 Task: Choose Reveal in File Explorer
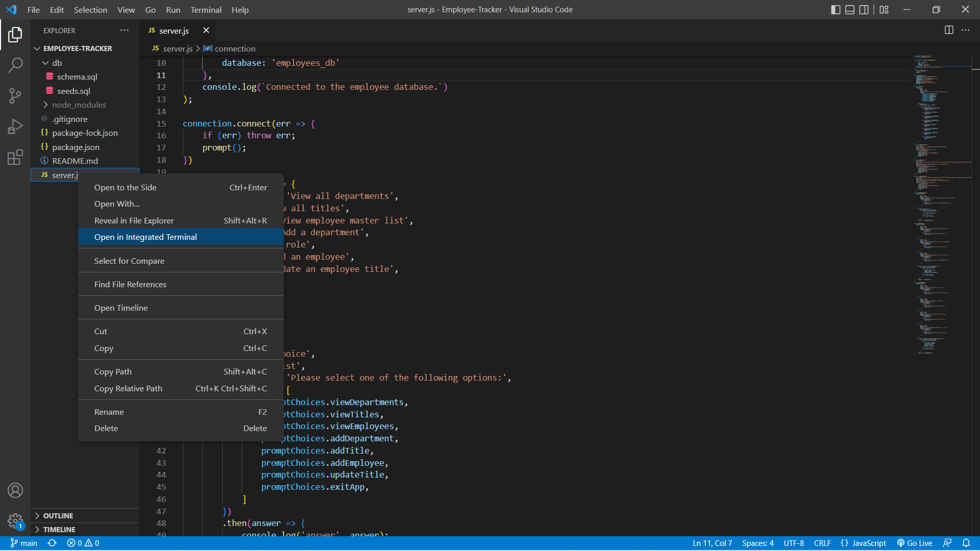181,220
